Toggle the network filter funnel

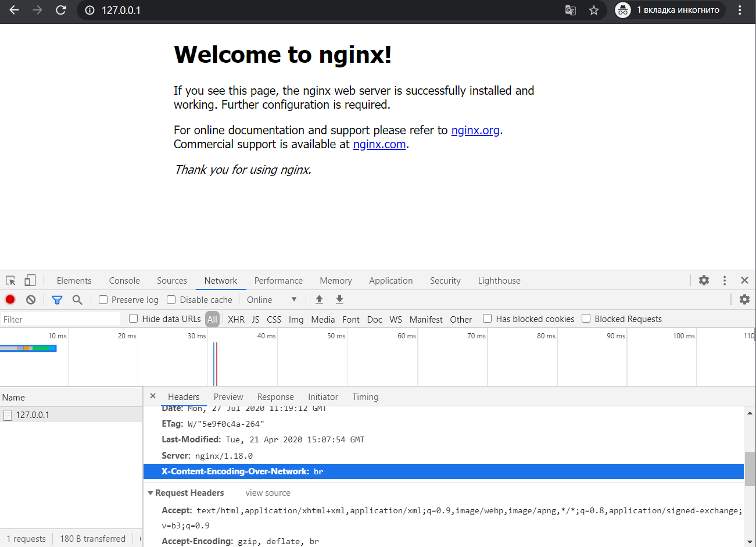click(57, 299)
